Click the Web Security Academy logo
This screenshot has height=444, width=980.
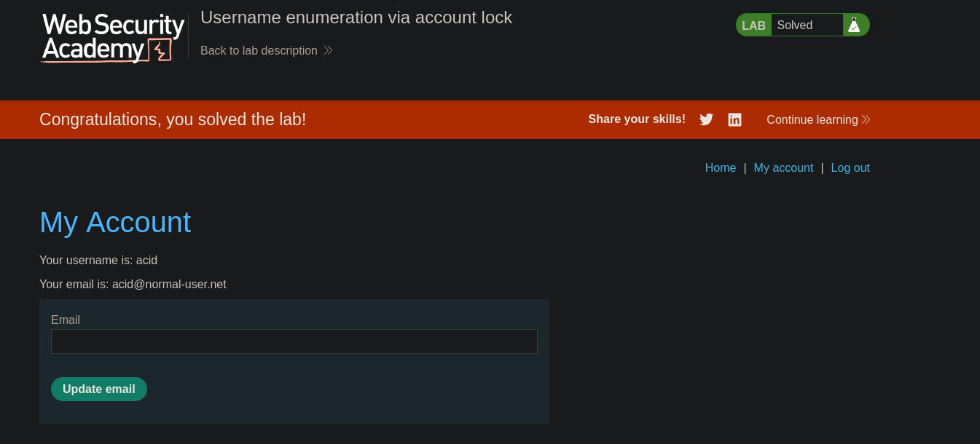(x=113, y=37)
